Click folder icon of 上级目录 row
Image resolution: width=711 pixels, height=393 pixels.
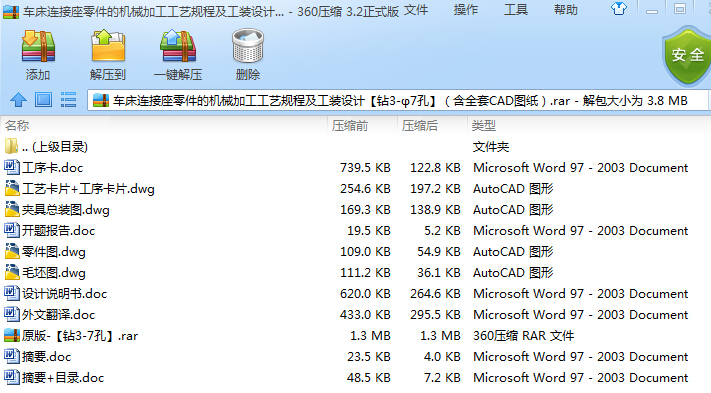12,146
